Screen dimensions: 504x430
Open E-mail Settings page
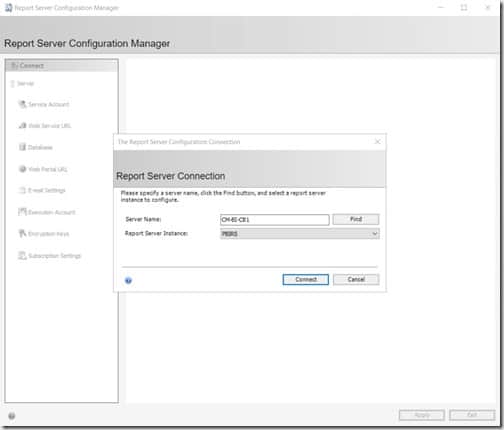click(x=47, y=190)
